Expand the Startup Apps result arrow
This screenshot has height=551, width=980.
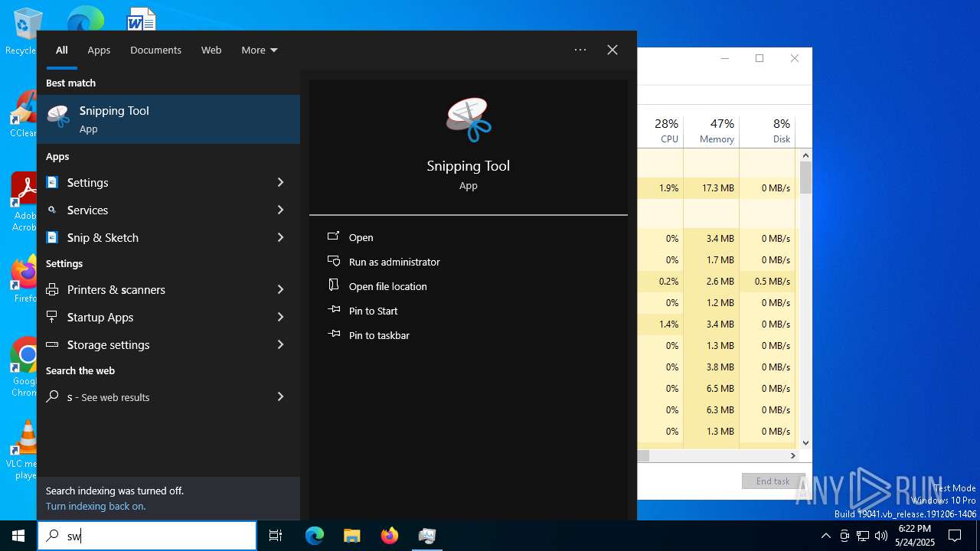pos(280,317)
